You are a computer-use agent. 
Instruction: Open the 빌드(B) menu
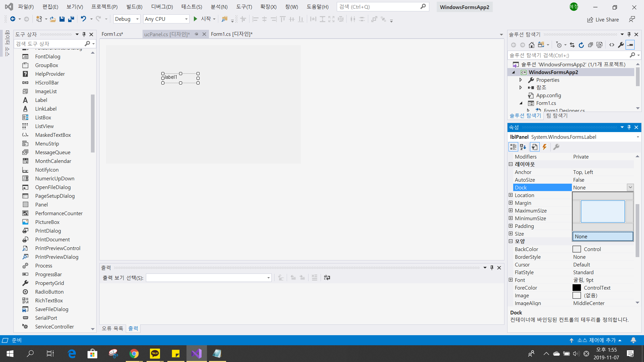[134, 7]
